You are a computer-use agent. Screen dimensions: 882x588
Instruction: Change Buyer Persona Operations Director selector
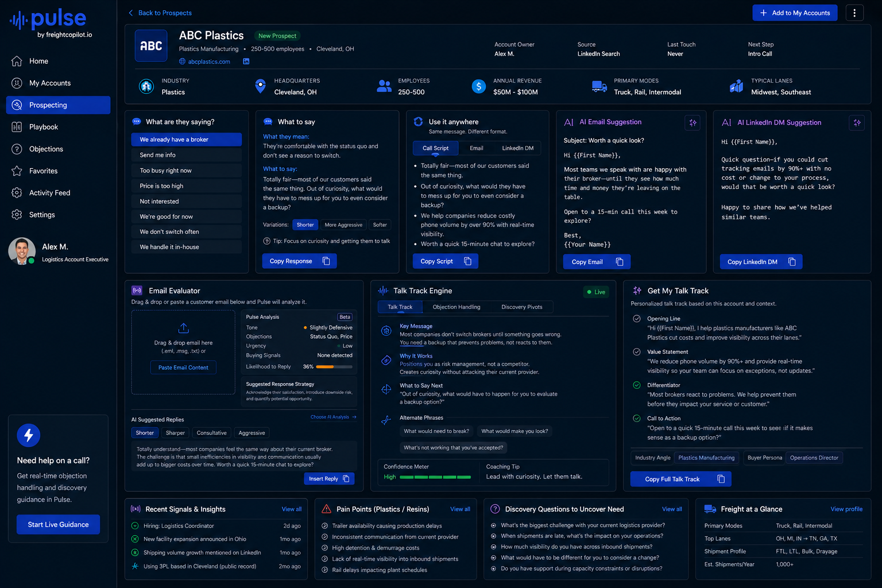click(814, 458)
